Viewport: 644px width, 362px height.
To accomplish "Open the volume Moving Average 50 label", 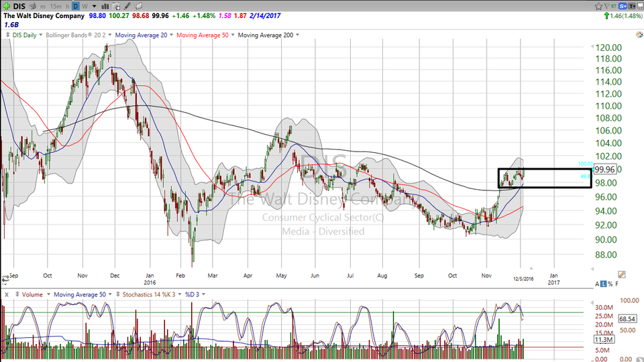I will [x=80, y=295].
